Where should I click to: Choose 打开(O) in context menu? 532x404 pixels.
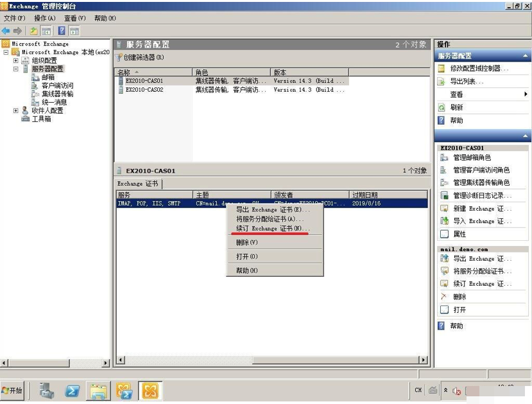pyautogui.click(x=275, y=256)
